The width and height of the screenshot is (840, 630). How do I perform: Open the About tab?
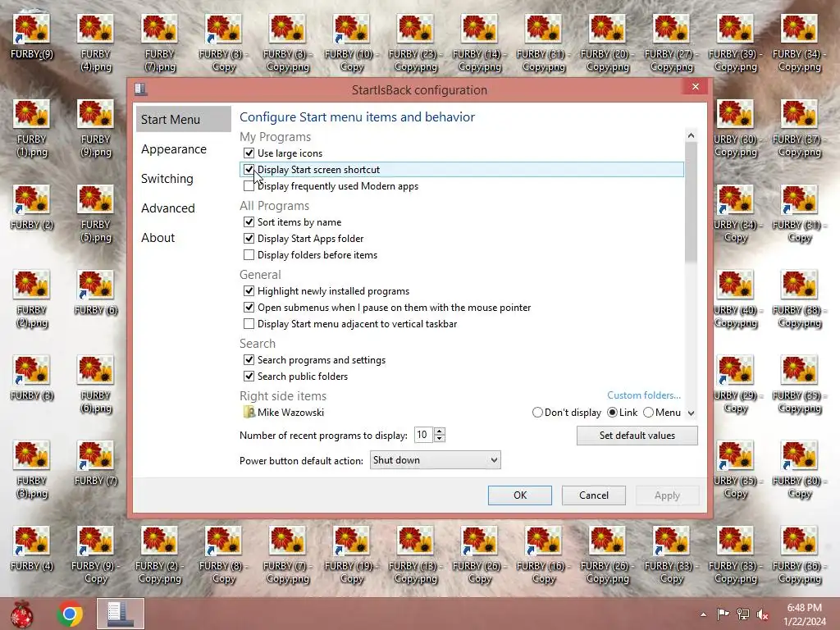coord(158,237)
